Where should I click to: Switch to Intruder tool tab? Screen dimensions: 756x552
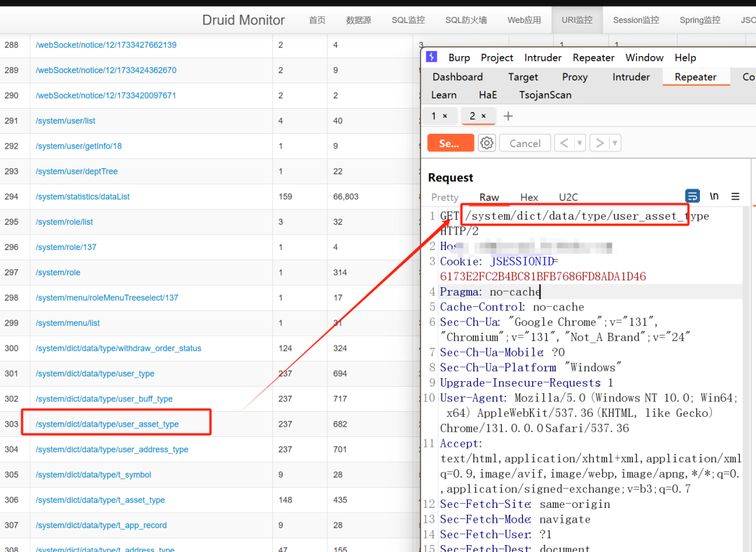point(631,77)
